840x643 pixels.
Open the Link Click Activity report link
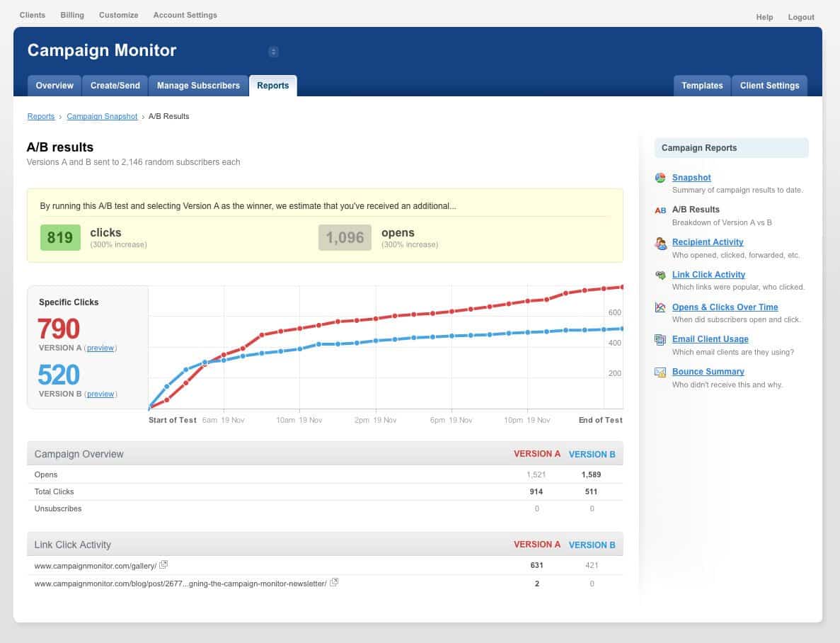[709, 275]
